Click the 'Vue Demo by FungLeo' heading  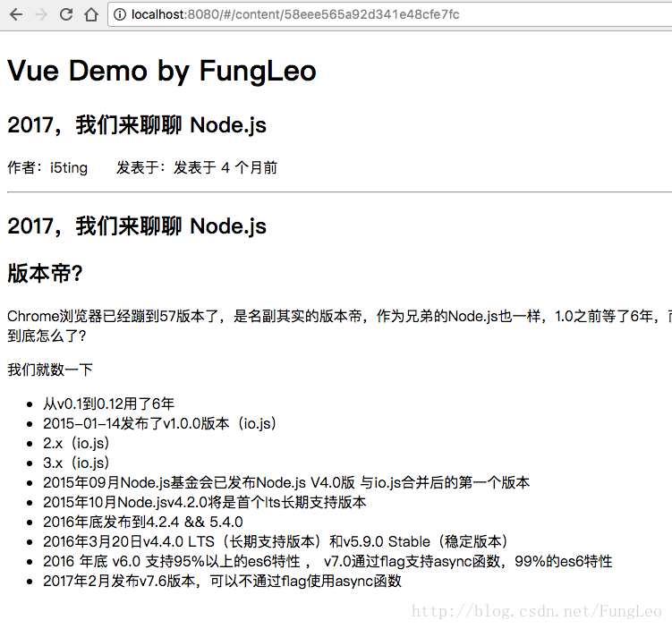162,71
